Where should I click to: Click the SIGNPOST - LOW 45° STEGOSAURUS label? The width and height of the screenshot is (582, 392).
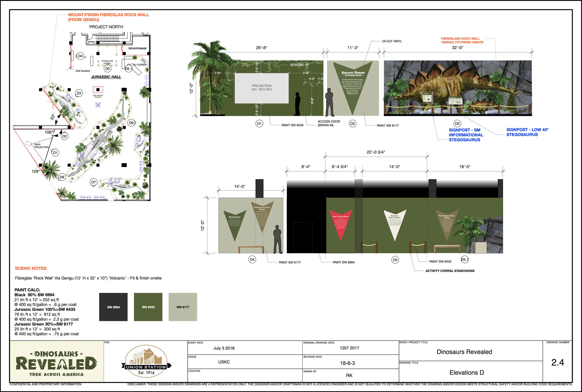point(527,132)
